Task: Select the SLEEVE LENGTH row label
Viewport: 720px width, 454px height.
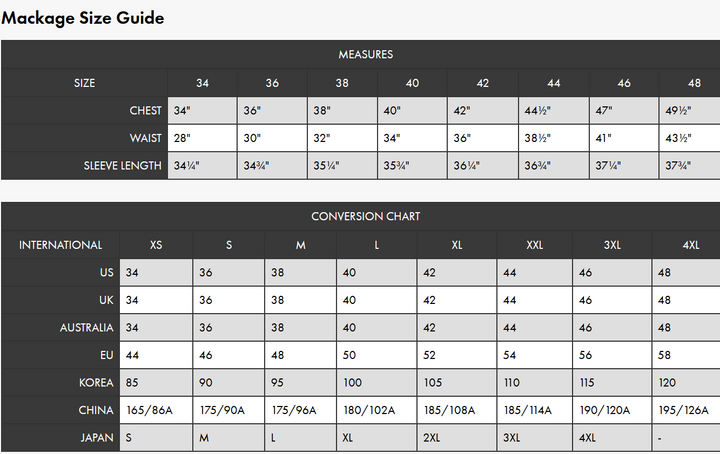Action: tap(122, 166)
